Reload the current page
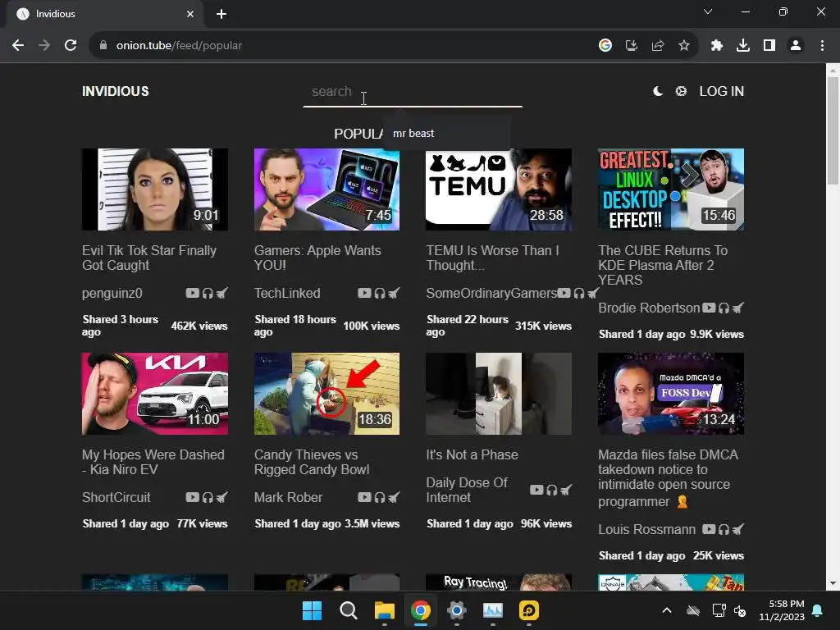The height and width of the screenshot is (630, 840). click(71, 46)
